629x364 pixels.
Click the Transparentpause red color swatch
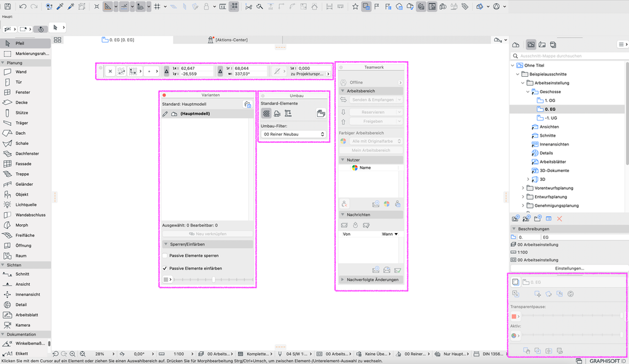[514, 316]
